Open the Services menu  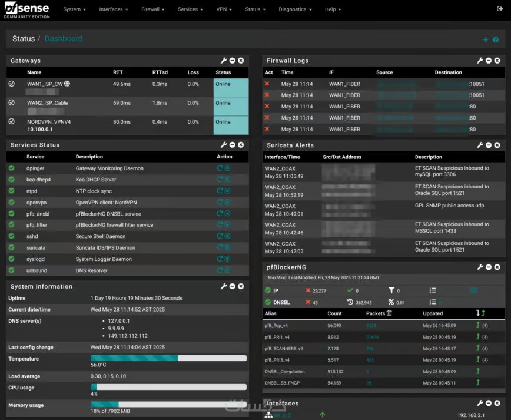[x=190, y=9]
